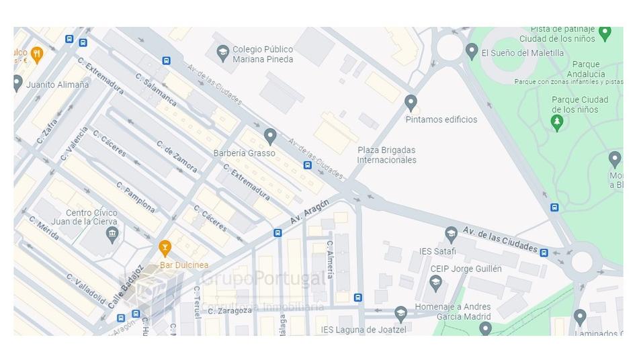Select the Pintamos edificios location pin
Image resolution: width=637 pixels, height=364 pixels.
click(411, 103)
